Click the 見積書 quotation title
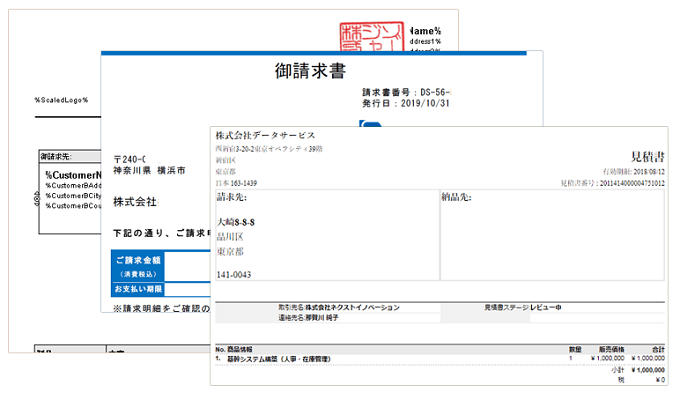The width and height of the screenshot is (680, 400). [x=647, y=156]
